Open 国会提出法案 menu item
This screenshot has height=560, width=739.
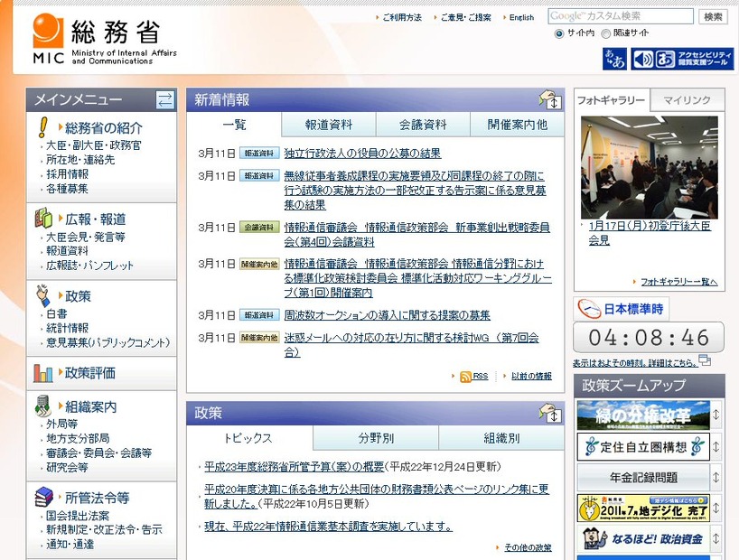(78, 515)
